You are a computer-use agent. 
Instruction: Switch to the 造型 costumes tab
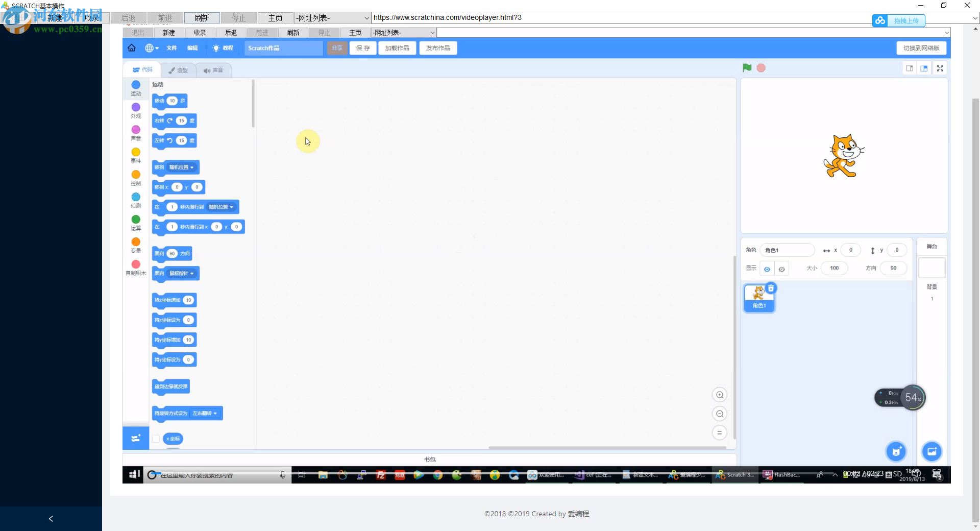tap(178, 70)
